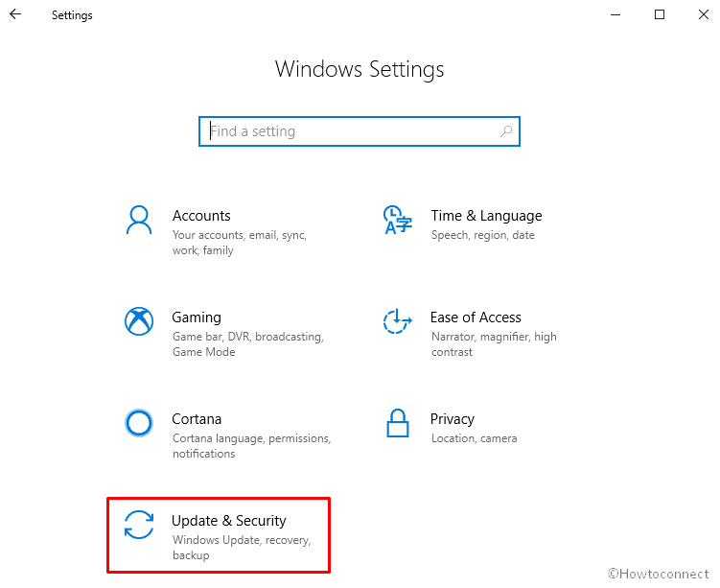Select the Privacy category title
Image resolution: width=720 pixels, height=588 pixels.
point(453,419)
